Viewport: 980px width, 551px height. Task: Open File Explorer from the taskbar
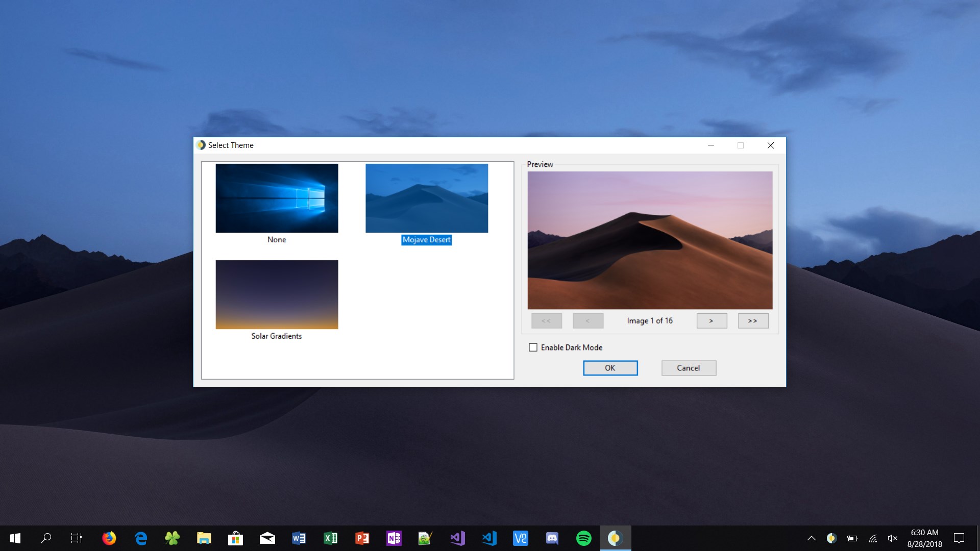pyautogui.click(x=204, y=538)
